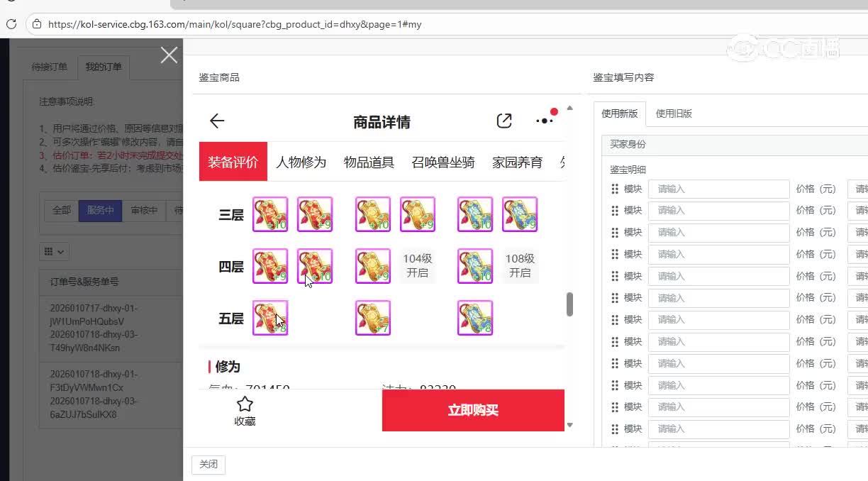The width and height of the screenshot is (868, 481).
Task: Select 四层 red charm with +10
Action: [315, 266]
